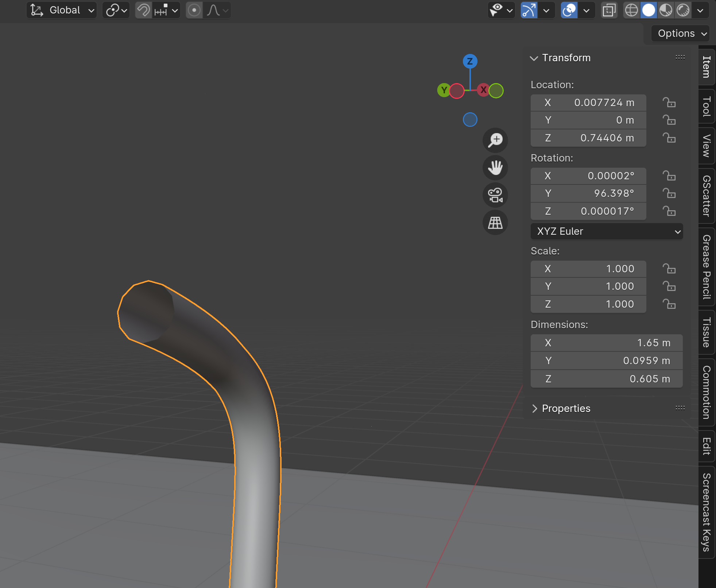Click the Rotation Z field

(588, 211)
